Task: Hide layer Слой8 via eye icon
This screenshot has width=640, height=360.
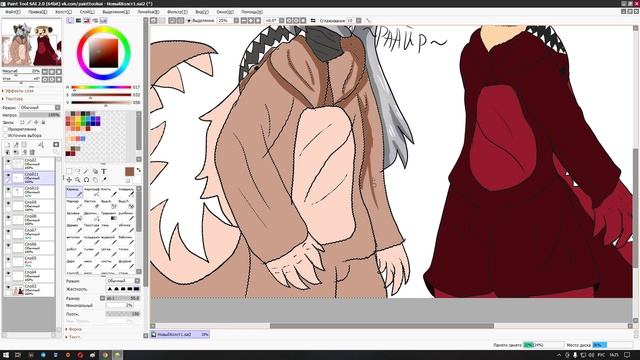Action: pos(8,218)
